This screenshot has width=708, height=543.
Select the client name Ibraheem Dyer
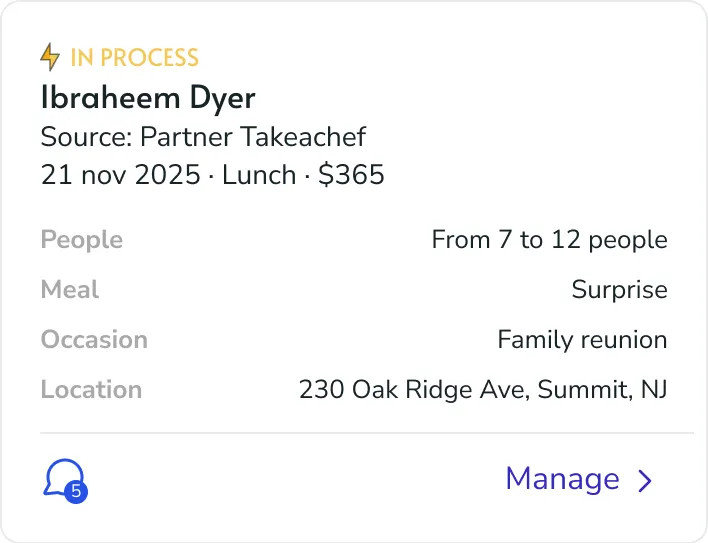(x=148, y=97)
